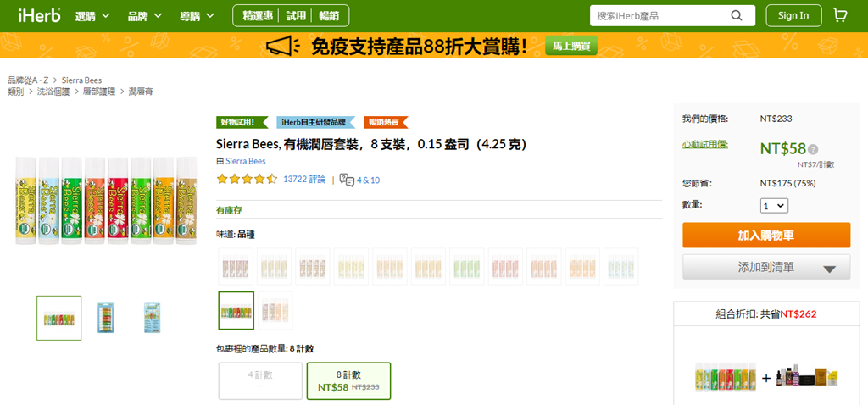Open the bundle products image in combo deal
This screenshot has width=868, height=405.
pyautogui.click(x=807, y=378)
